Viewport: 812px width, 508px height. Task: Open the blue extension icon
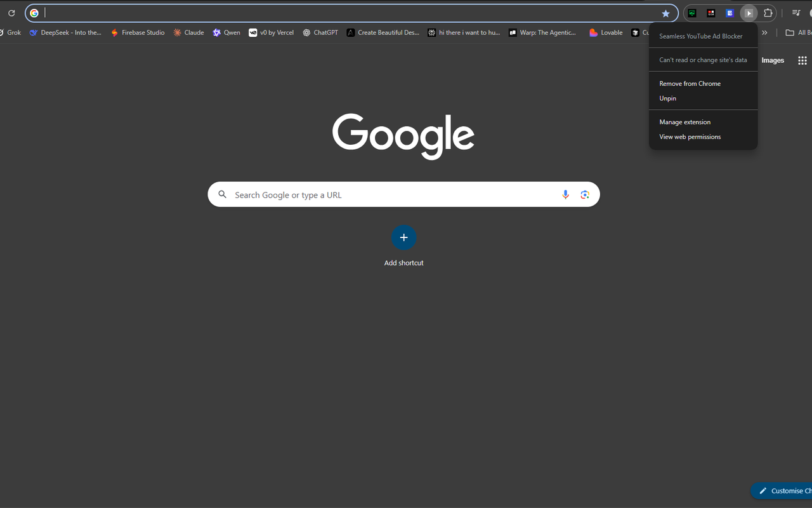click(730, 13)
